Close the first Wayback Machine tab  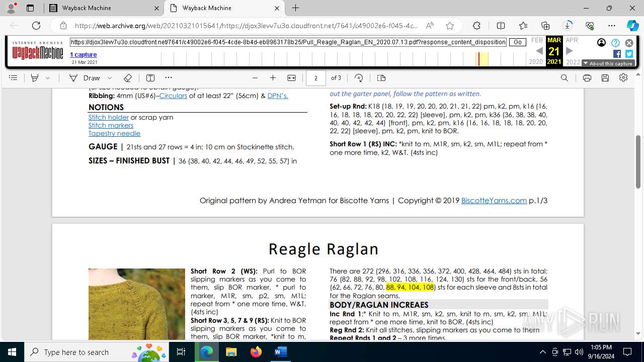click(x=156, y=8)
